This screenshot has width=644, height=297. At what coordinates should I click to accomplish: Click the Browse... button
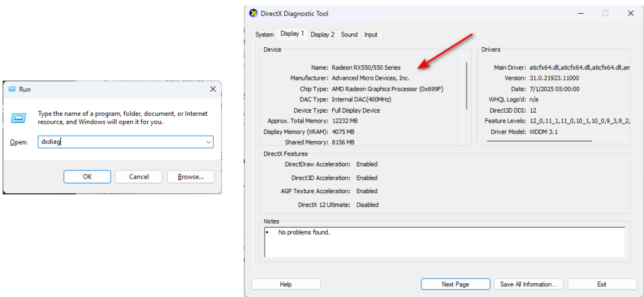pos(191,177)
